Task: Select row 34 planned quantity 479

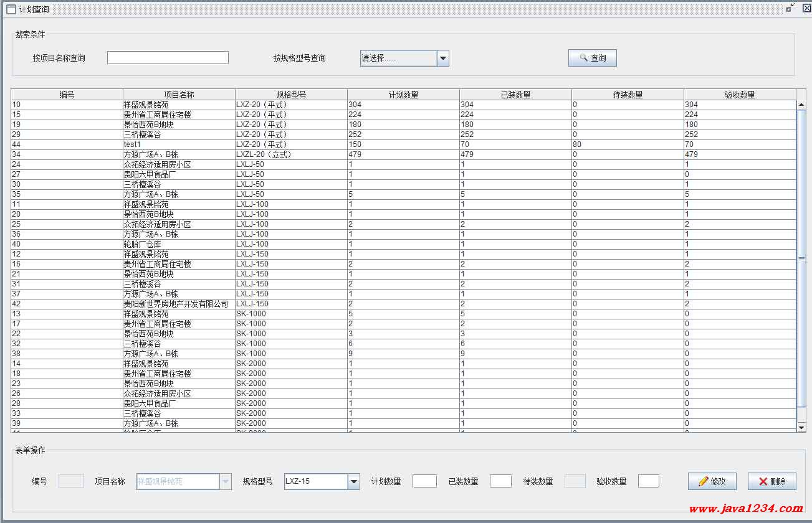Action: coord(404,154)
